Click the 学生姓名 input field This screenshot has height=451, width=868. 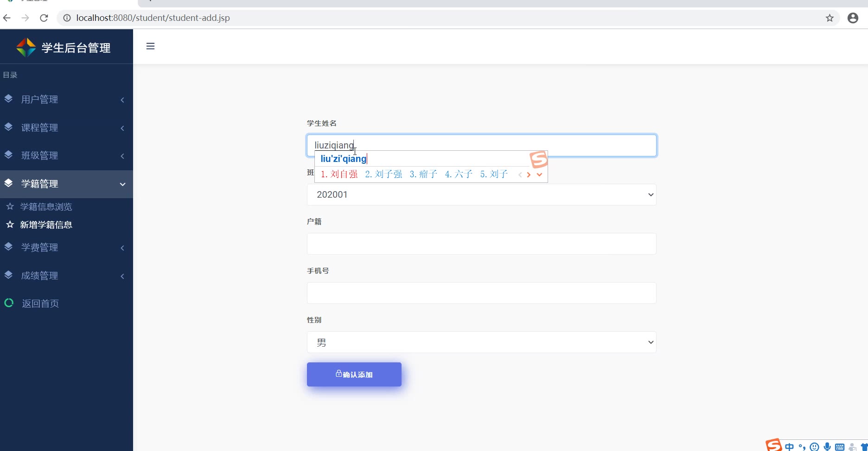pos(481,145)
